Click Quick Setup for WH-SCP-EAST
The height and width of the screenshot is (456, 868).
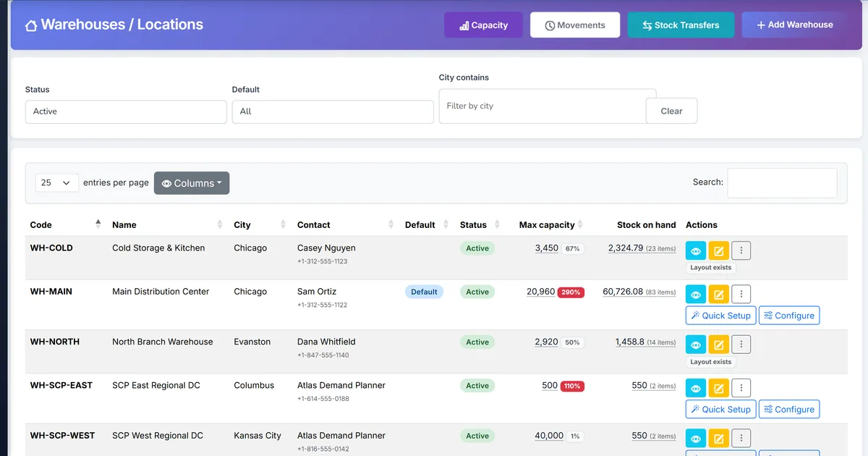[720, 409]
